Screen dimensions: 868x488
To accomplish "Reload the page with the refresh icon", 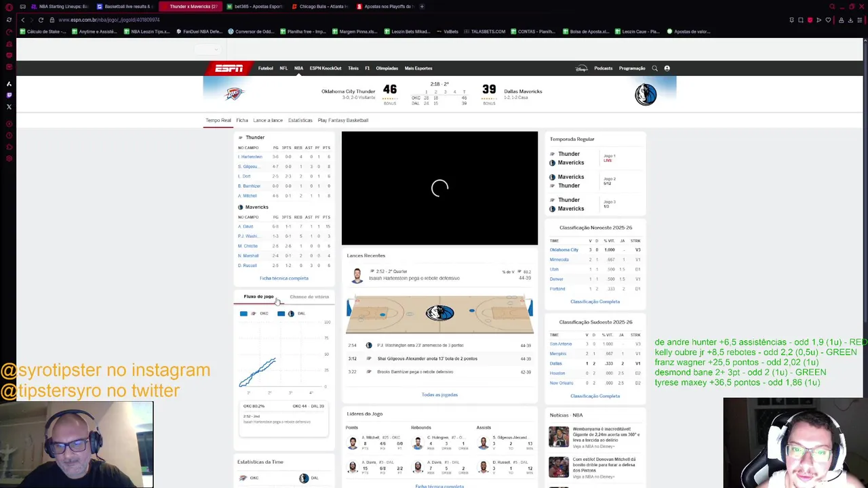I will (x=41, y=20).
